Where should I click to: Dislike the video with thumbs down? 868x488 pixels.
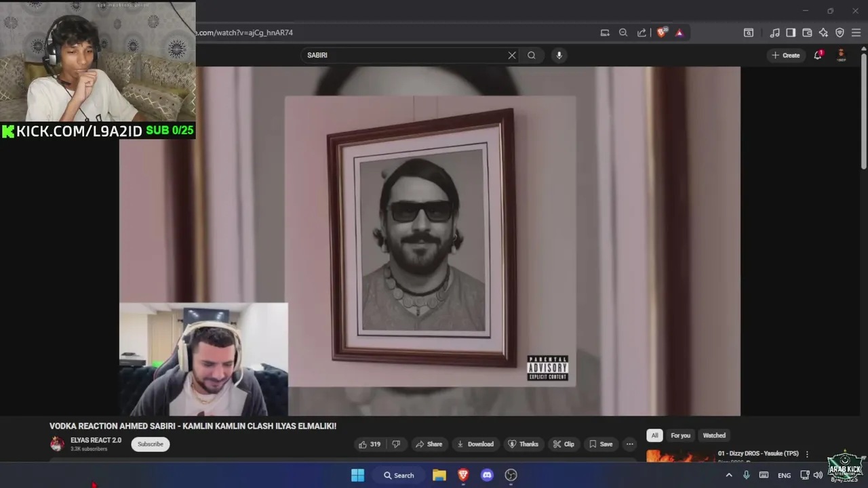click(x=396, y=444)
